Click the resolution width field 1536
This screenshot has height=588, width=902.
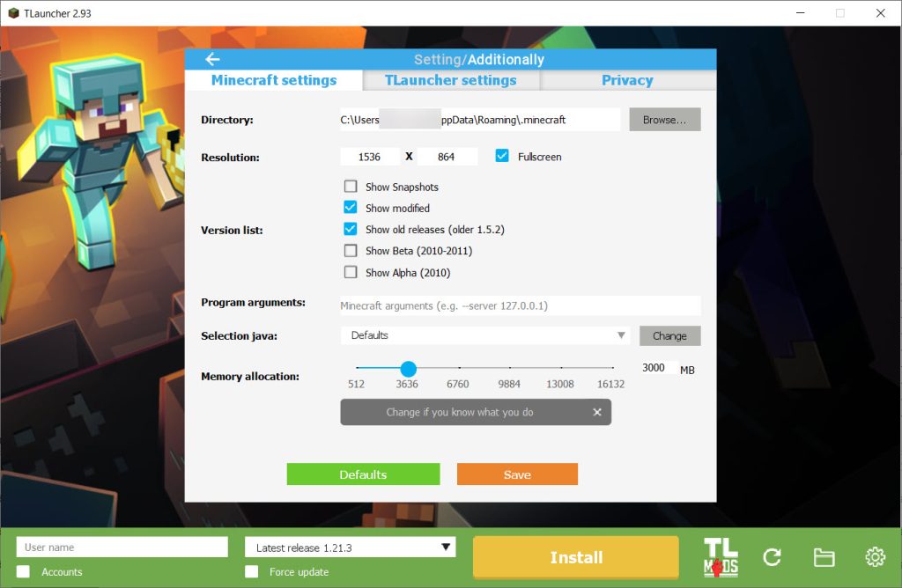pyautogui.click(x=369, y=157)
